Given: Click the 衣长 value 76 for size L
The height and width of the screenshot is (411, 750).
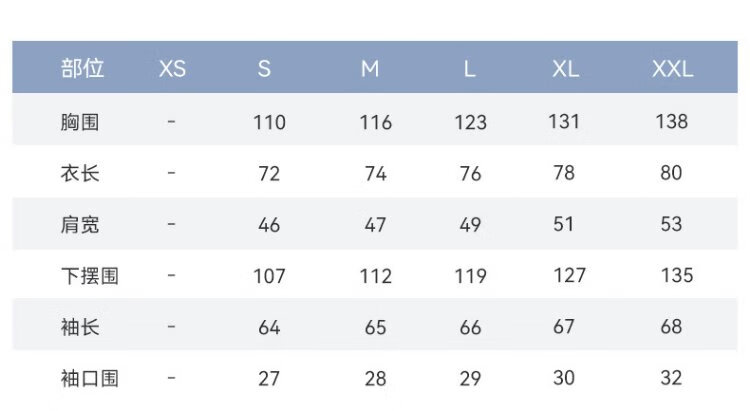Looking at the screenshot, I should coord(471,174).
